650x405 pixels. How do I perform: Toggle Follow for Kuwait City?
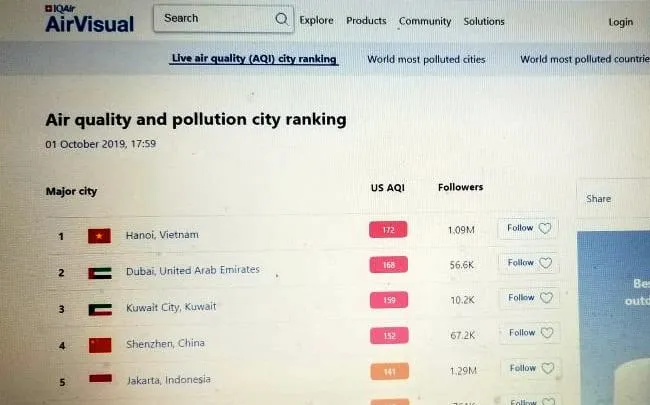tap(528, 298)
